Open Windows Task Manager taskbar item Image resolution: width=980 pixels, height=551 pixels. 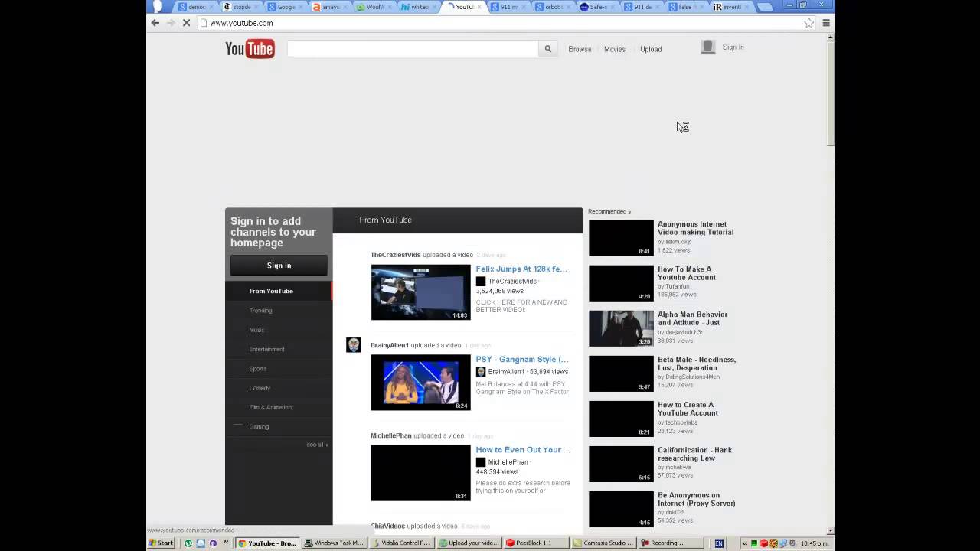[335, 543]
